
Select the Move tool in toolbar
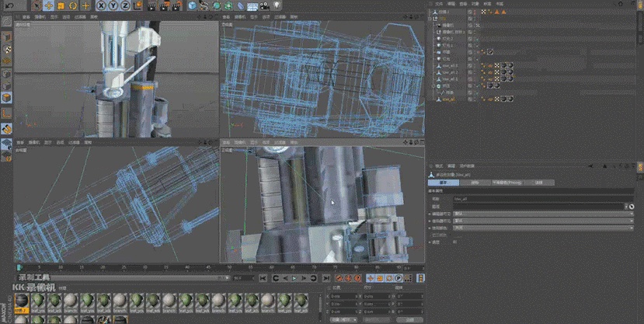pos(49,5)
